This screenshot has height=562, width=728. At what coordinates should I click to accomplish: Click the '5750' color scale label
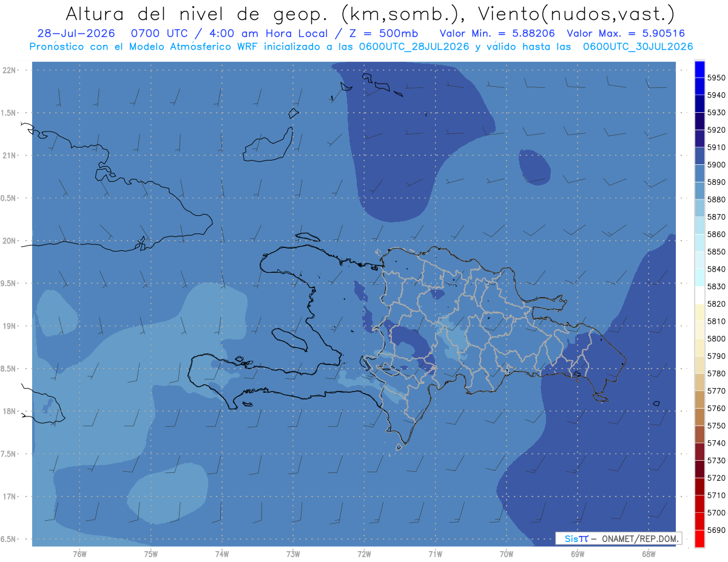716,426
